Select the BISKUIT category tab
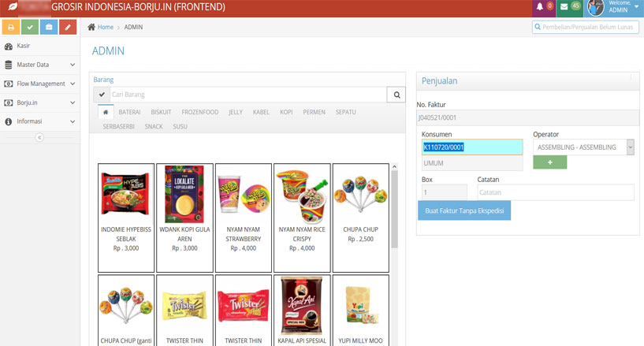644x346 pixels. click(x=161, y=112)
